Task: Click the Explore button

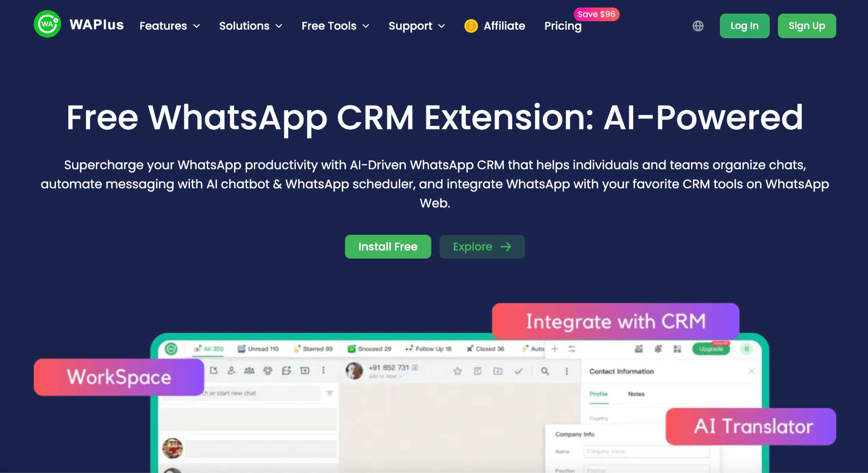Action: coord(482,247)
